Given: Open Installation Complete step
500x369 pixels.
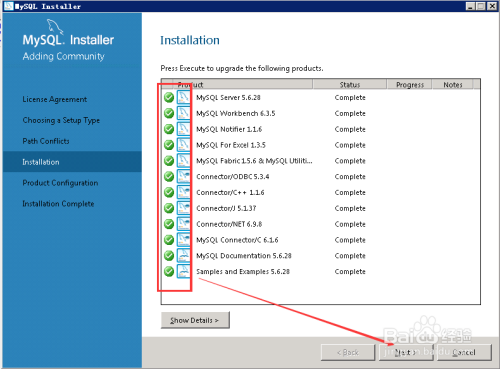Looking at the screenshot, I should pyautogui.click(x=58, y=204).
